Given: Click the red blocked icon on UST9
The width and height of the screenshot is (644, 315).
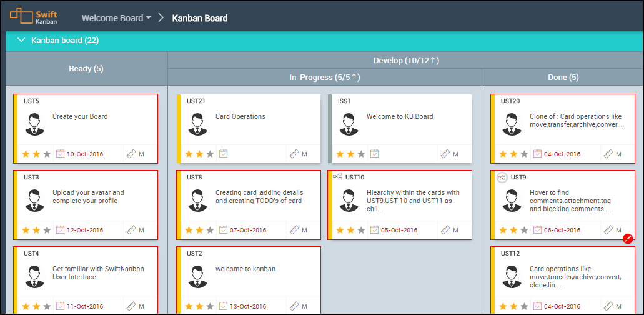Looking at the screenshot, I should 628,238.
